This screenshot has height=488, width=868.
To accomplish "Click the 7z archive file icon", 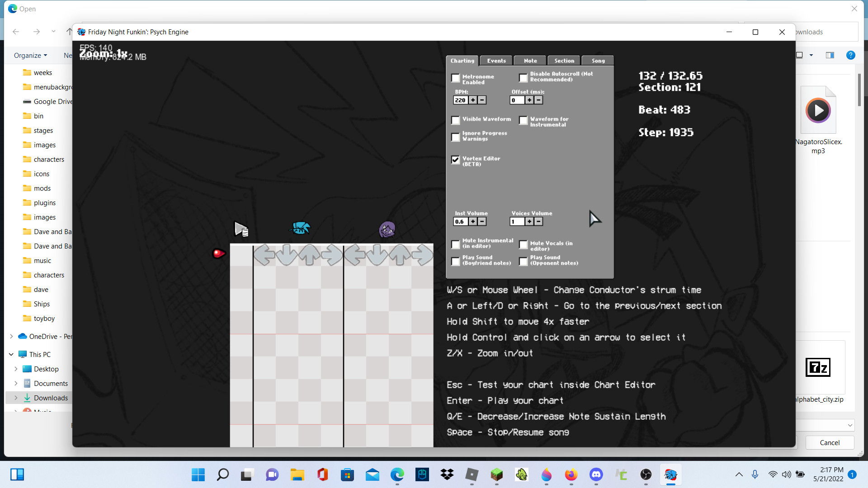I will (818, 367).
